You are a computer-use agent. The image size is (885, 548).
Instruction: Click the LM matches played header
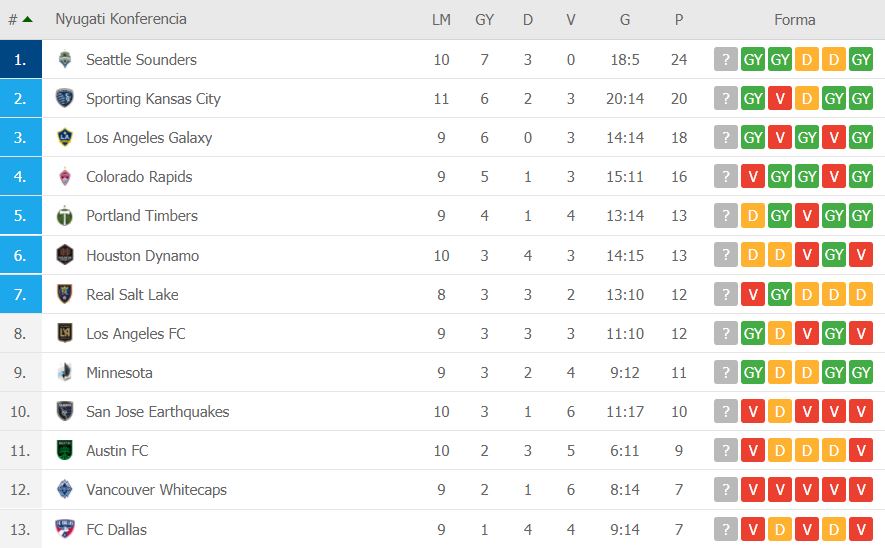[441, 20]
